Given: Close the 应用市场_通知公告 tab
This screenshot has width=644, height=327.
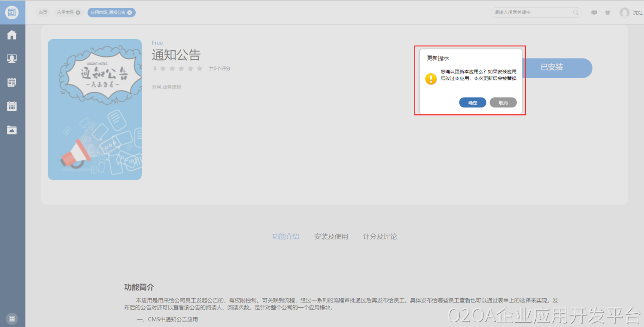Looking at the screenshot, I should coord(130,12).
